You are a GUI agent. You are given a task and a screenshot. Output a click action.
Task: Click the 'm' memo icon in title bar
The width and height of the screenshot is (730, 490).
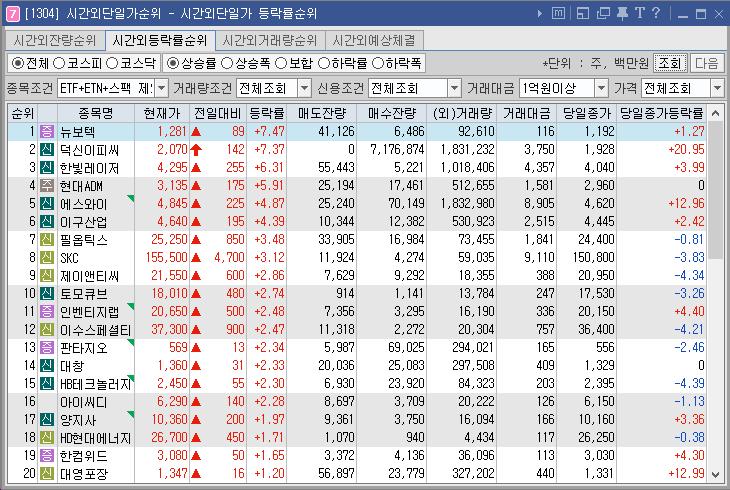tap(558, 13)
